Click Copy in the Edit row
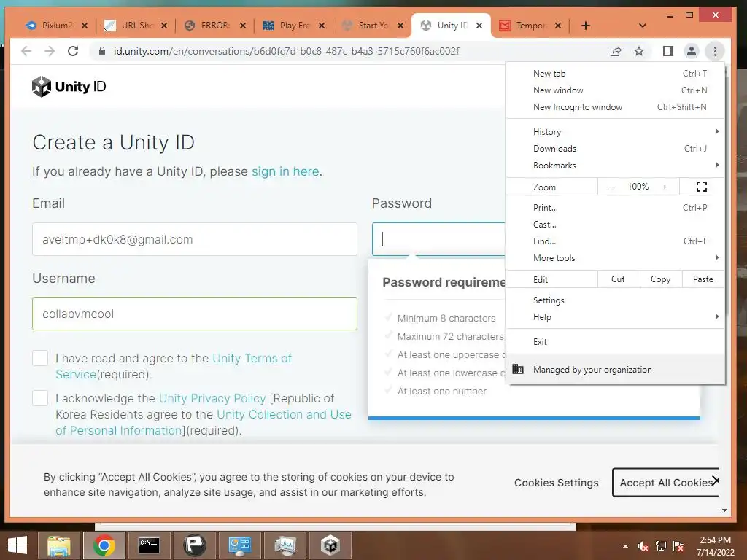 click(660, 279)
